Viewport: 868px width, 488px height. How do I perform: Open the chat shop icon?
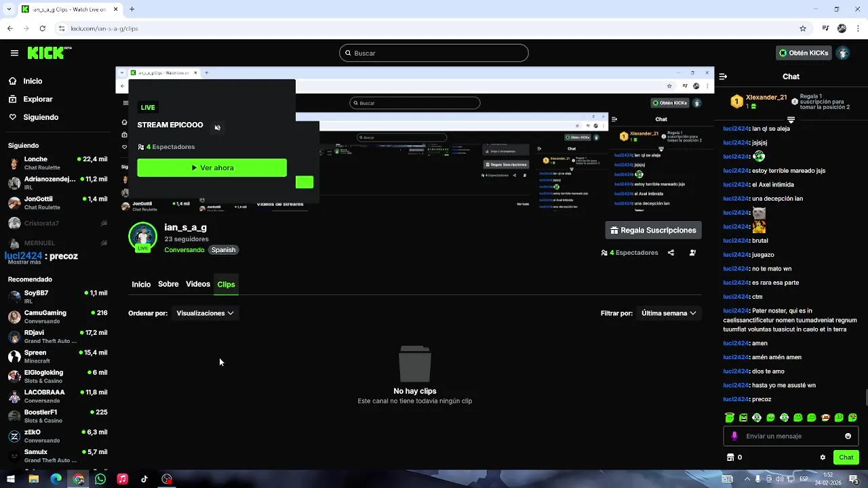click(x=730, y=457)
